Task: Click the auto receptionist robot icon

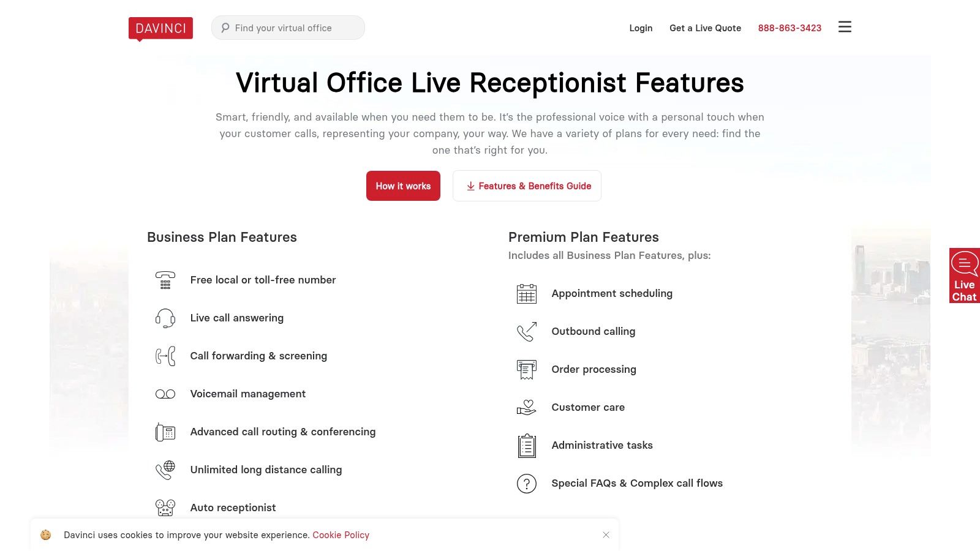Action: 164,508
